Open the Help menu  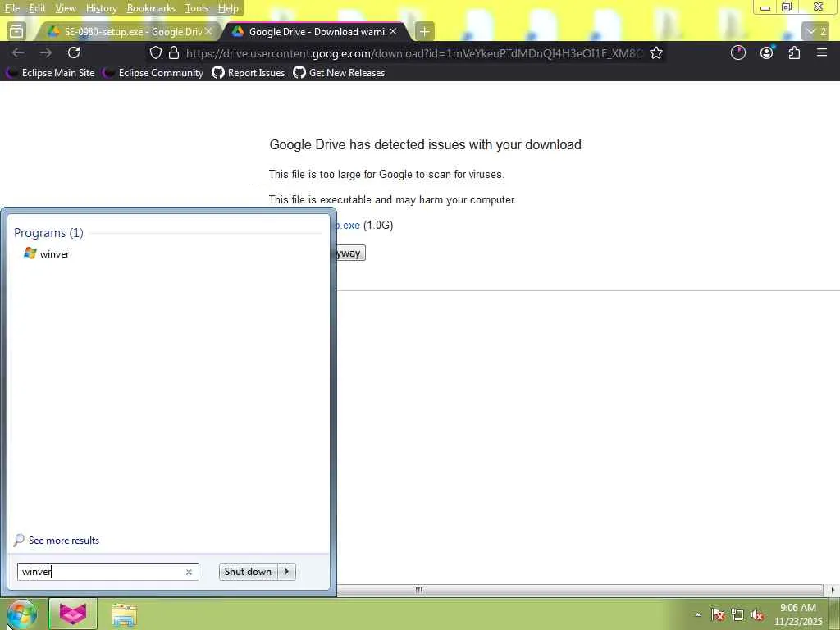[228, 8]
